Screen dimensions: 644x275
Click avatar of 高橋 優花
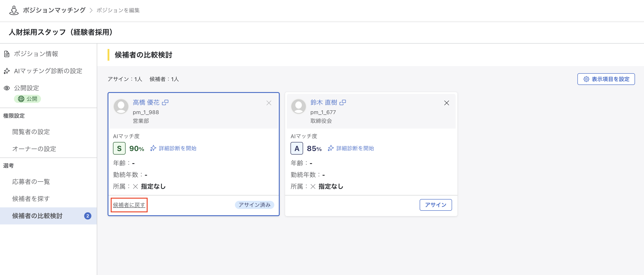(x=121, y=106)
